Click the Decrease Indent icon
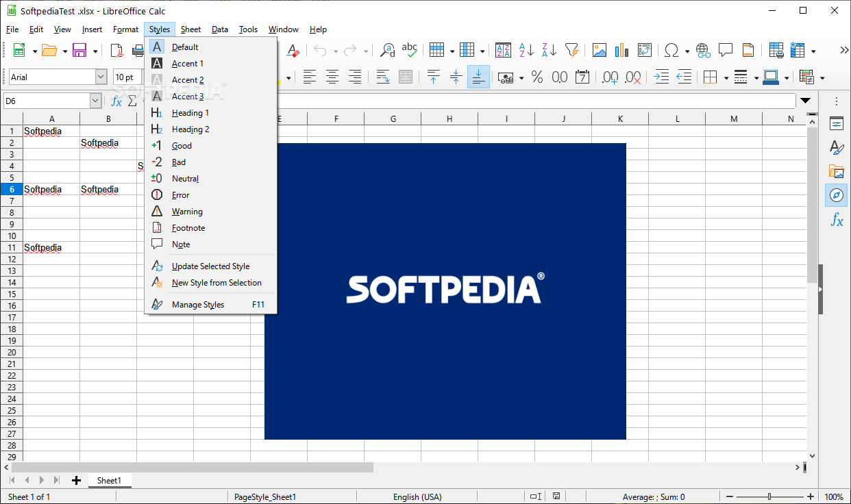Viewport: 851px width, 504px height. pyautogui.click(x=684, y=77)
